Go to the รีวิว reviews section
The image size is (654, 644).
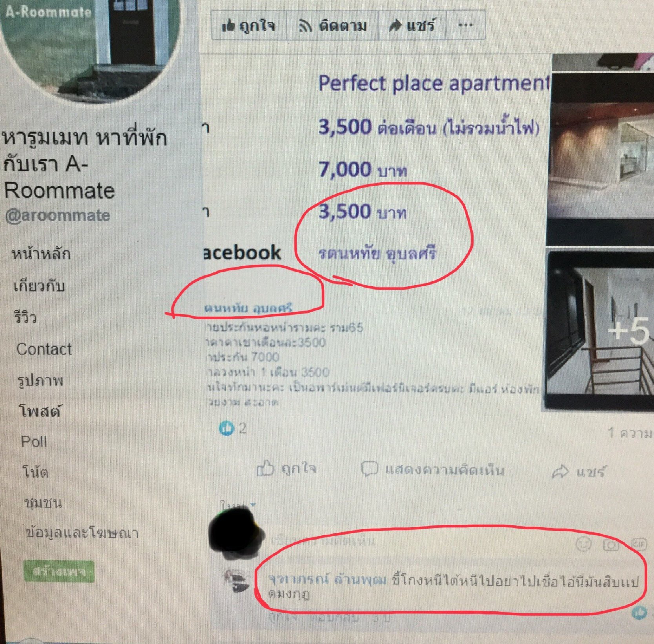coord(25,317)
